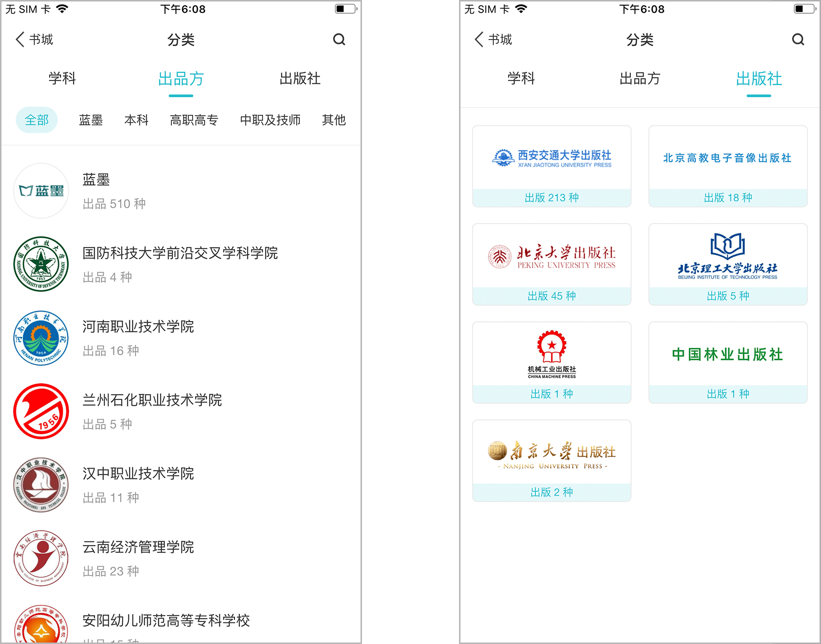Open 机械工业出版社 publisher card
Viewport: 821px width, 644px height.
coord(552,363)
